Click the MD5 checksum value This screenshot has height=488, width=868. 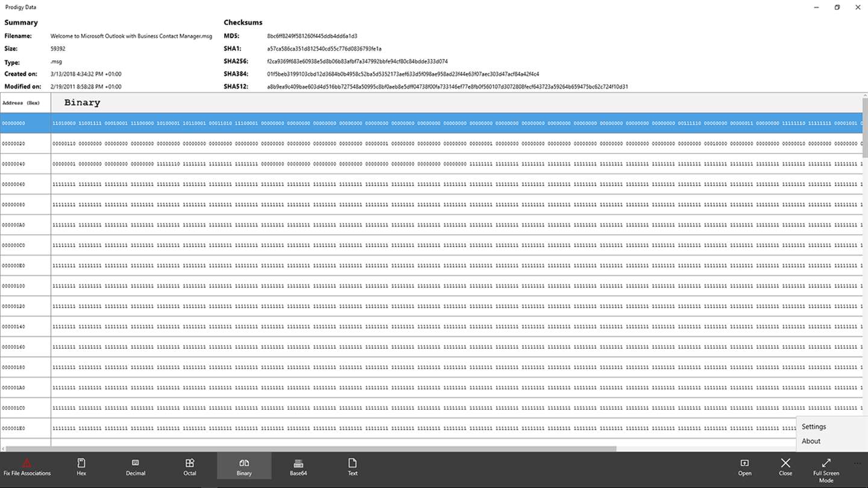[x=312, y=36]
